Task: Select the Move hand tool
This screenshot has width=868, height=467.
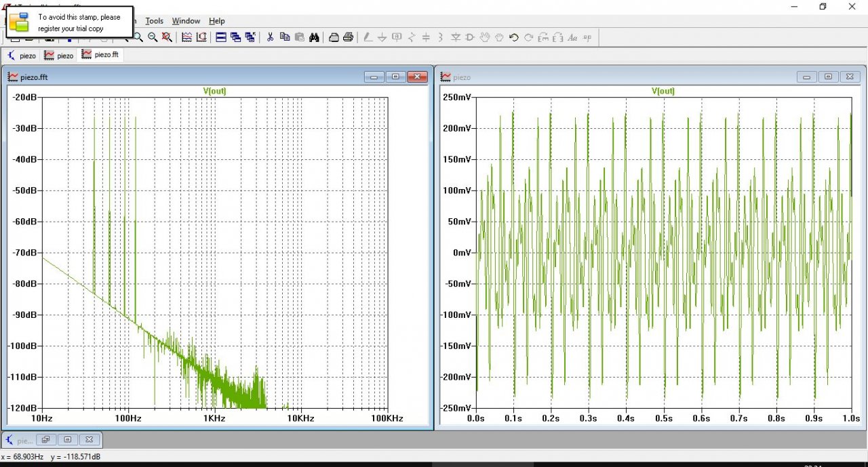Action: pos(484,37)
